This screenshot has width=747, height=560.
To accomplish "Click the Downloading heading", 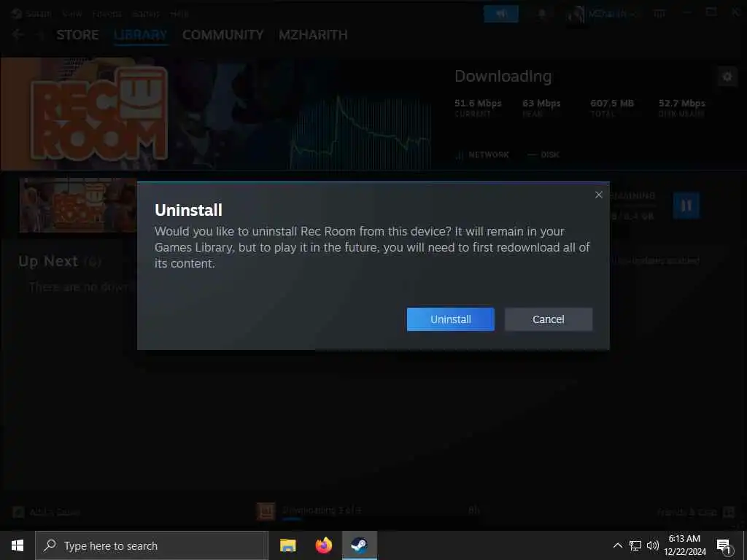I will [x=503, y=76].
